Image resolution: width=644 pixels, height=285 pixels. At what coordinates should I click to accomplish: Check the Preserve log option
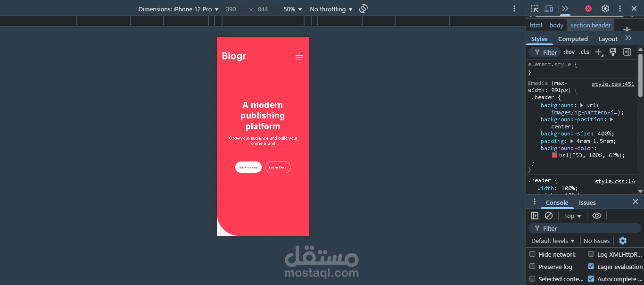pyautogui.click(x=532, y=267)
